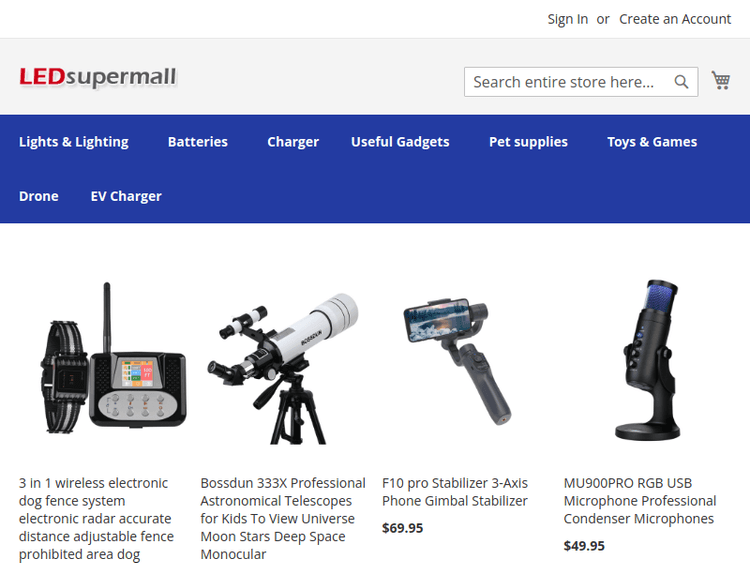Open the Useful Gadgets category
The height and width of the screenshot is (563, 750).
(x=400, y=142)
